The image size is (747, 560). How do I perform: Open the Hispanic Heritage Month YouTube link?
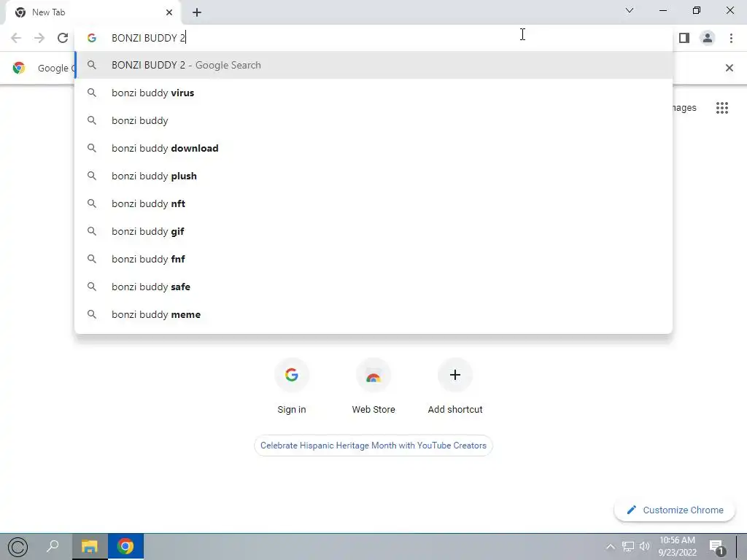373,446
